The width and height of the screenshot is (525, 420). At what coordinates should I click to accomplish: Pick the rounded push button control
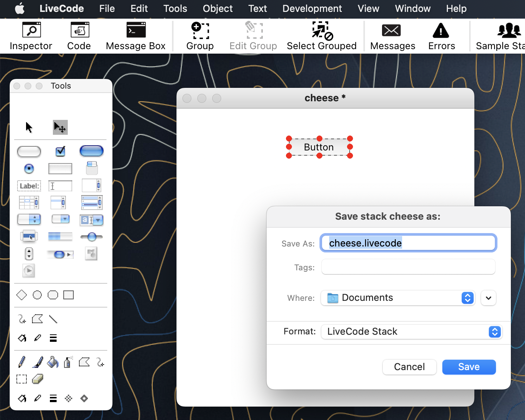29,152
